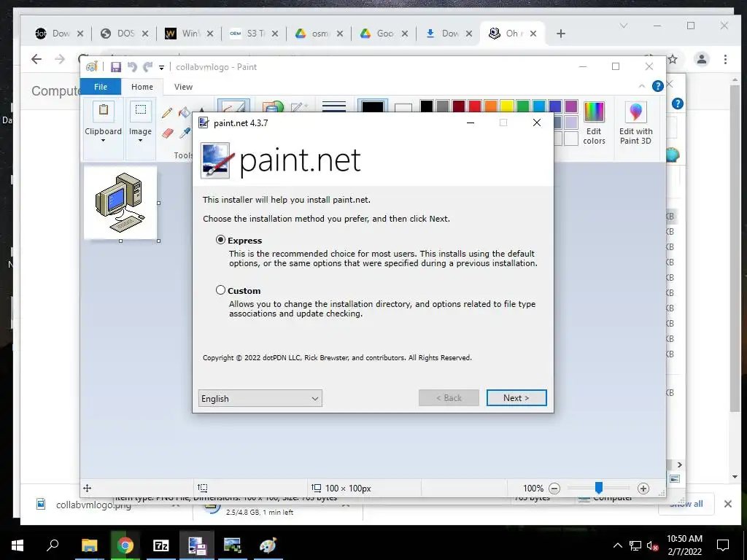Click zoom in plus button in Paint

643,488
